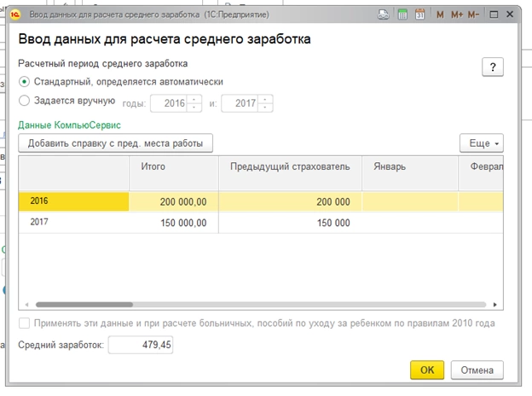Toggle Применять эти данные checkbox
The width and height of the screenshot is (532, 396).
point(24,323)
